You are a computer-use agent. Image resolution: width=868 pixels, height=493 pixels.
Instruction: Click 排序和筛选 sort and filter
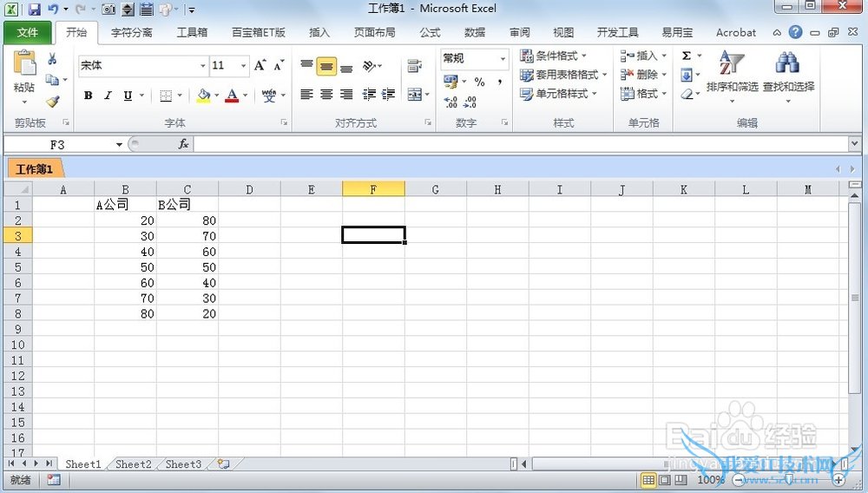point(732,77)
